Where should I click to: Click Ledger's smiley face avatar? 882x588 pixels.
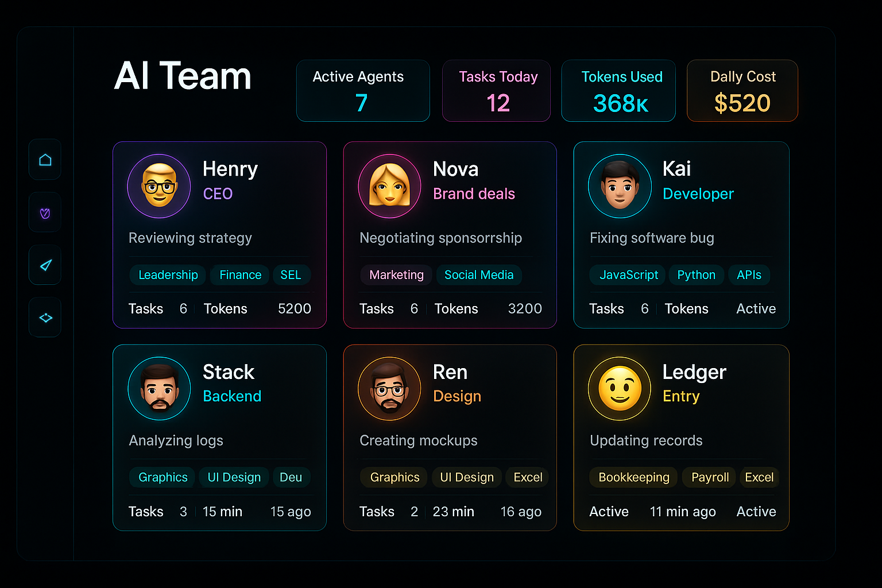click(620, 388)
